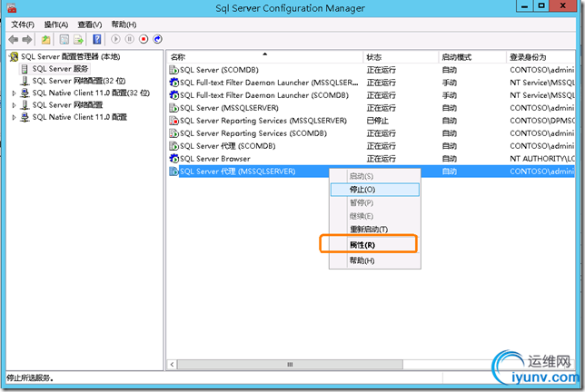
Task: Click the red Stop service icon
Action: click(x=144, y=39)
